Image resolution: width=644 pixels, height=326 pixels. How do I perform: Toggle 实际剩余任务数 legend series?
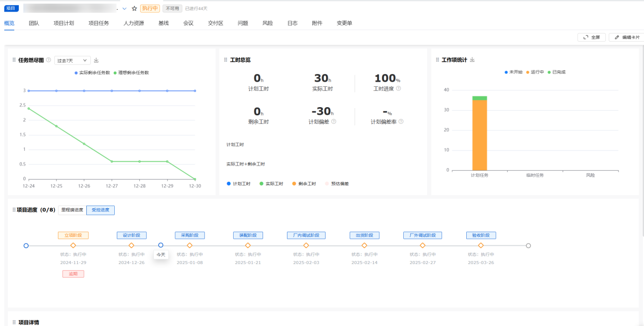[x=92, y=73]
